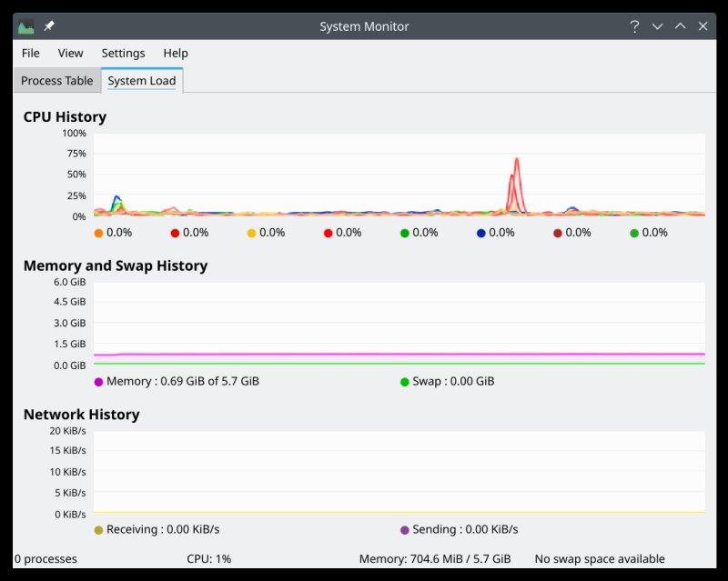This screenshot has height=581, width=728.
Task: Maximize the window with the up chevron
Action: pos(680,26)
